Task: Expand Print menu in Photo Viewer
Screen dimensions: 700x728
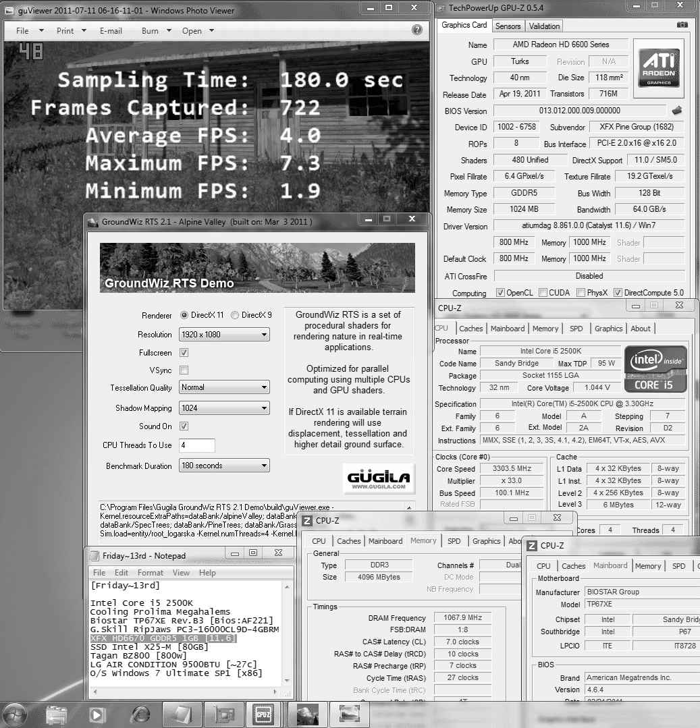Action: click(x=71, y=30)
